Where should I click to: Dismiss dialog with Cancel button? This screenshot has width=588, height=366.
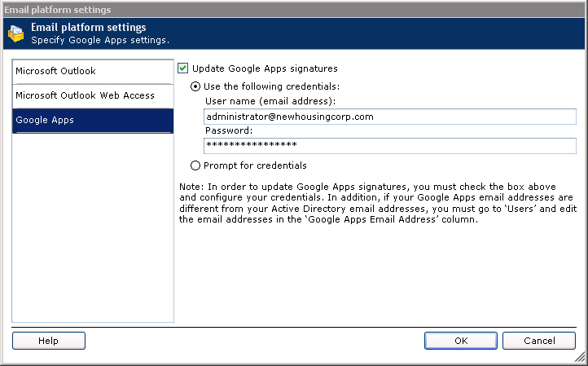(x=539, y=341)
